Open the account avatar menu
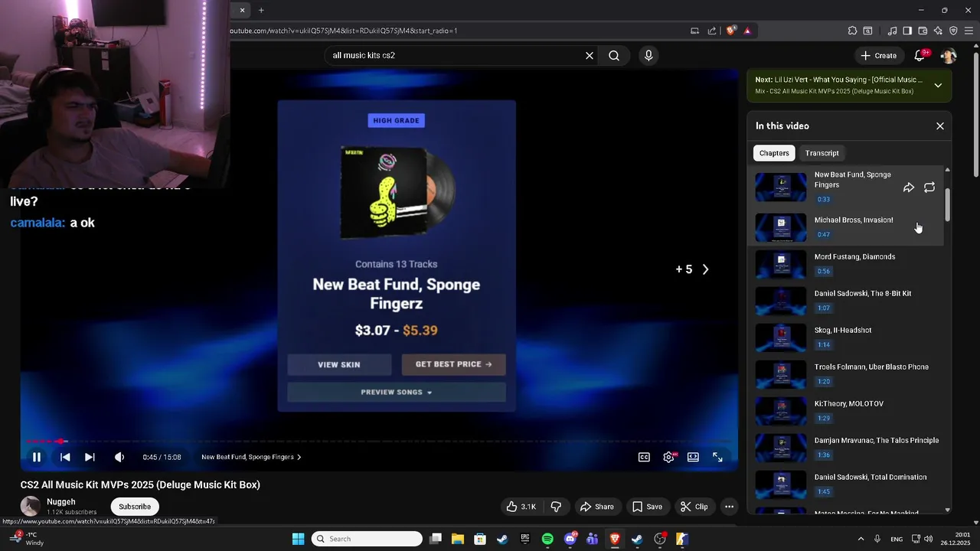 (x=949, y=55)
